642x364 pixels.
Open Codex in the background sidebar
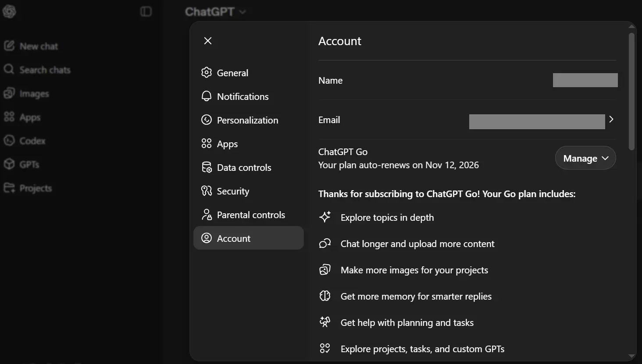pos(25,141)
